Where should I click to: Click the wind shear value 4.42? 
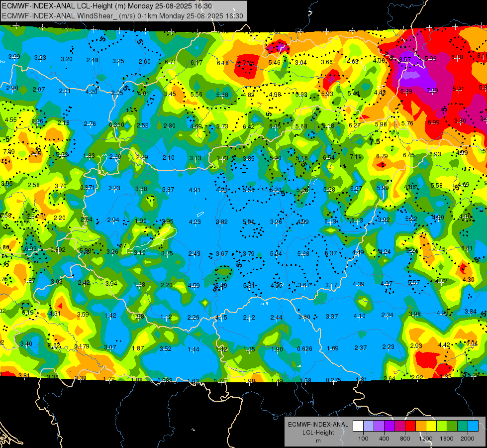click(x=444, y=345)
